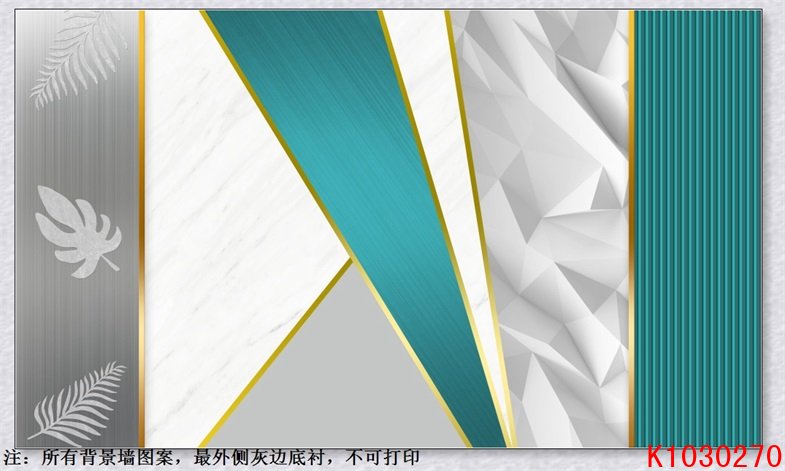Image resolution: width=785 pixels, height=471 pixels.
Task: Click the Chinese note text at the bottom
Action: 211,457
